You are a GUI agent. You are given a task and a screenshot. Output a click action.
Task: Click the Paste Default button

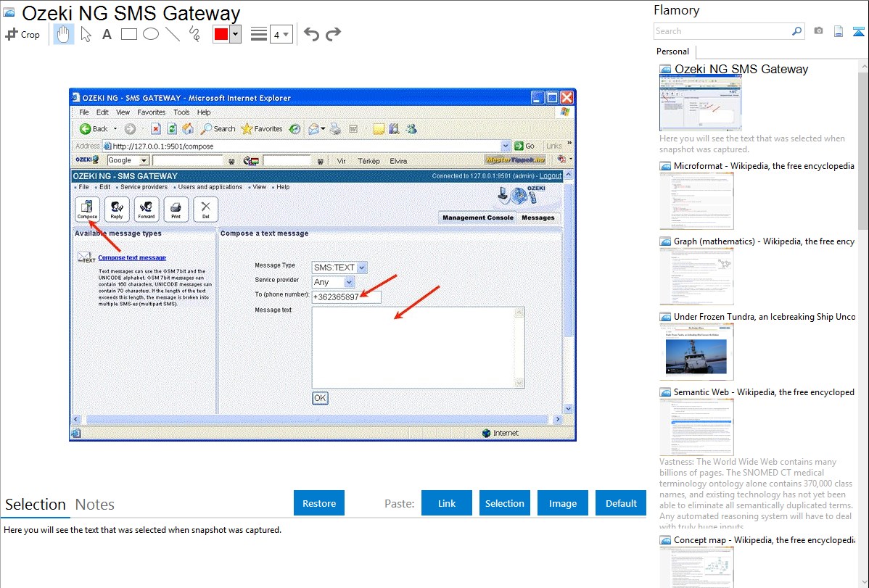(621, 503)
